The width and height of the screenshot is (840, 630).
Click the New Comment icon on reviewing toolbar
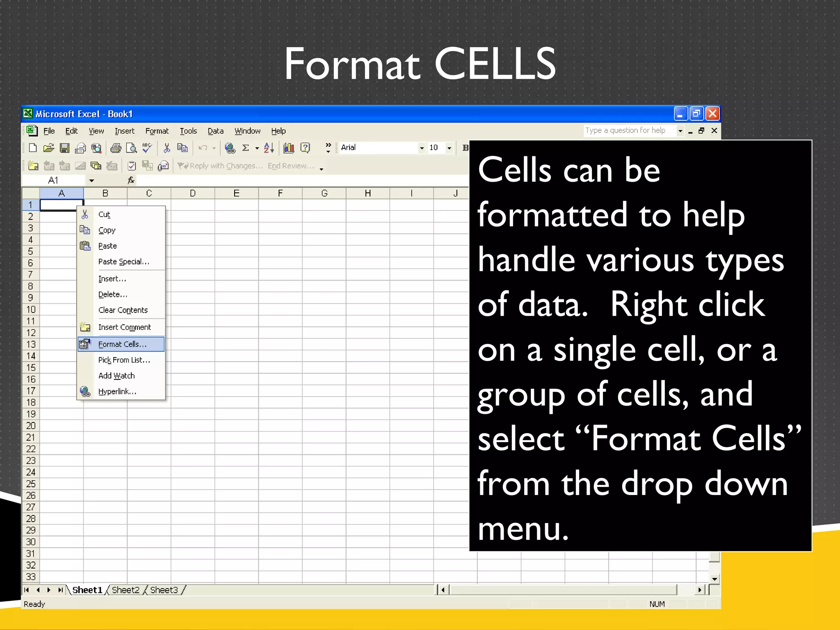pyautogui.click(x=33, y=166)
